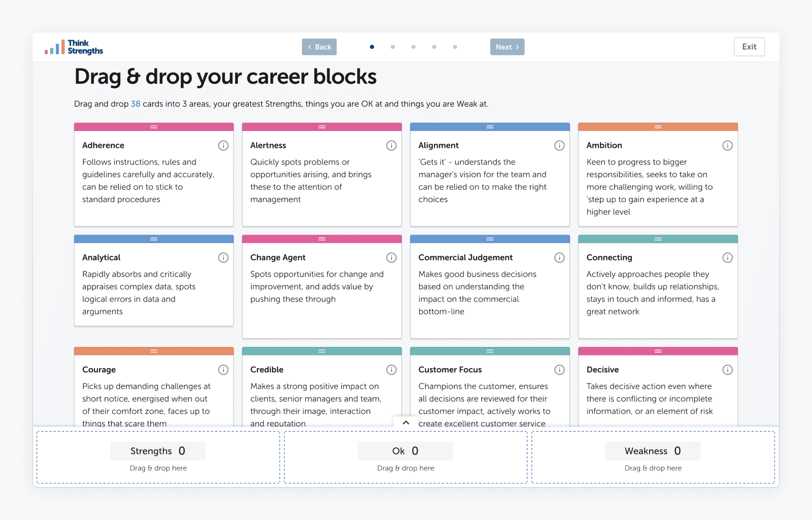Click the Connecting card info icon
Image resolution: width=812 pixels, height=520 pixels.
[x=727, y=258]
